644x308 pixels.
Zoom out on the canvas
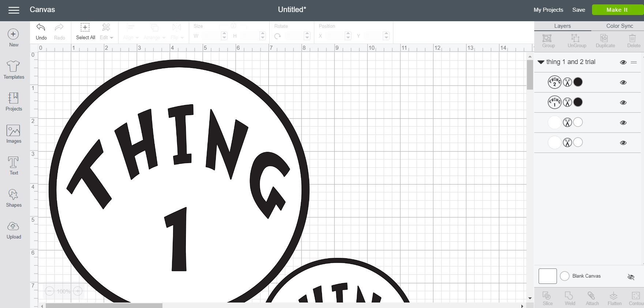[x=50, y=291]
